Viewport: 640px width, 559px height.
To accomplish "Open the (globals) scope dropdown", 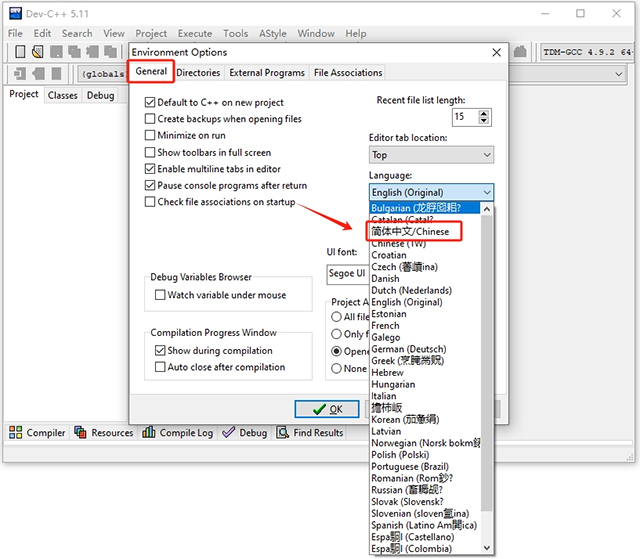I will click(102, 74).
